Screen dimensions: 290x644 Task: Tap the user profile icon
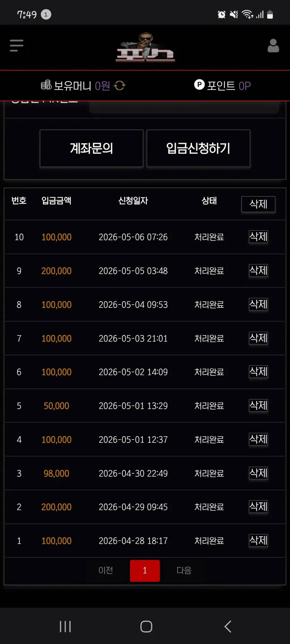[x=273, y=45]
